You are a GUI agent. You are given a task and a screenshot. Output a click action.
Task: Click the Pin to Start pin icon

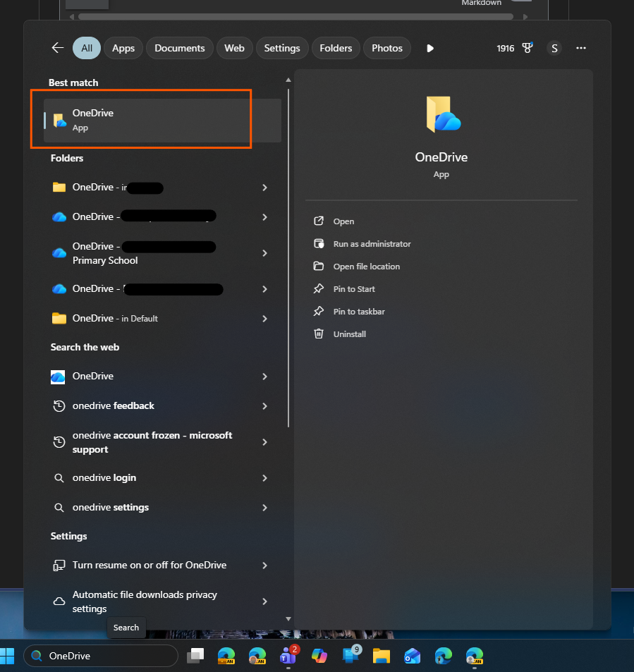point(319,289)
